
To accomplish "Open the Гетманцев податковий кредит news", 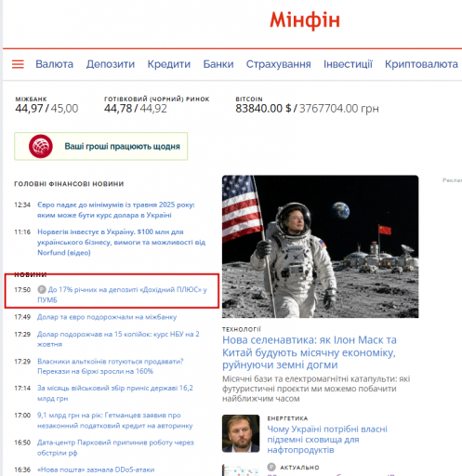I will [x=115, y=420].
